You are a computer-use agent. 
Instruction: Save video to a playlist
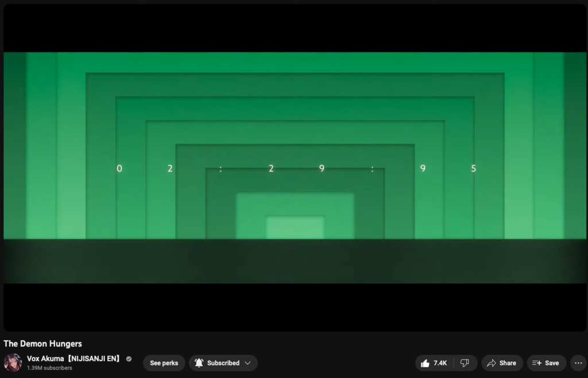click(547, 363)
